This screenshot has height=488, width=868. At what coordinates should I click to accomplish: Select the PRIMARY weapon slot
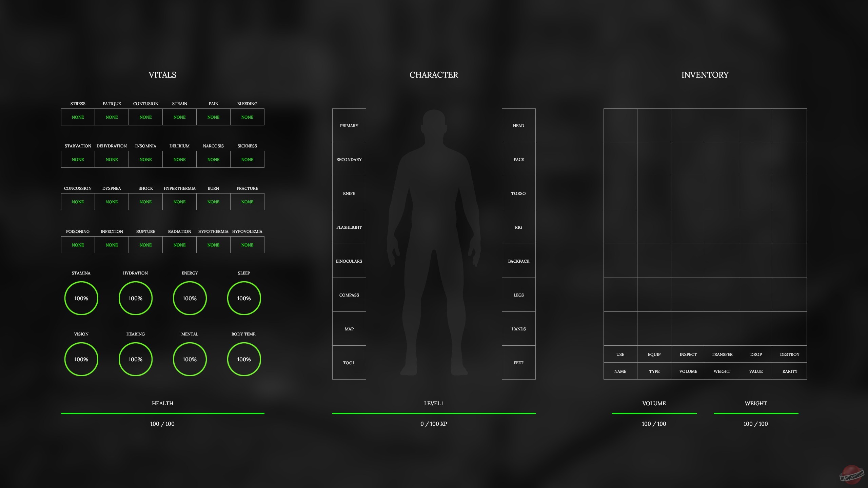click(x=349, y=125)
